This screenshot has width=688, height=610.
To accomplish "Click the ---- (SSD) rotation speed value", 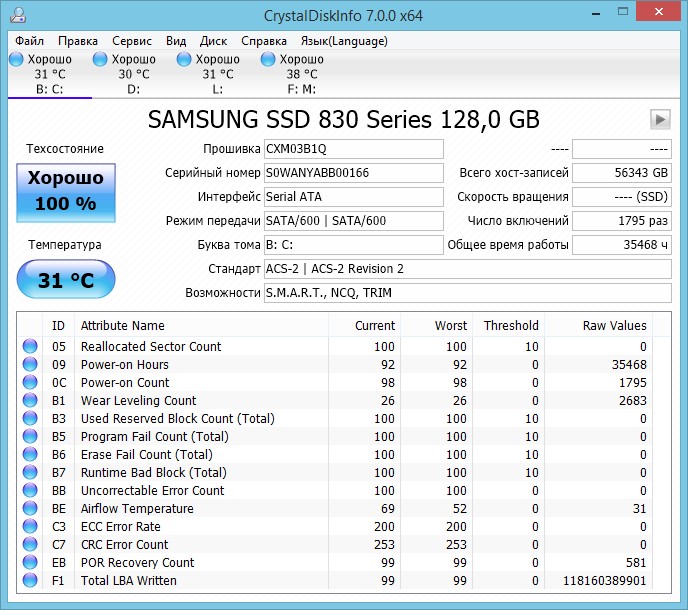I will 622,197.
